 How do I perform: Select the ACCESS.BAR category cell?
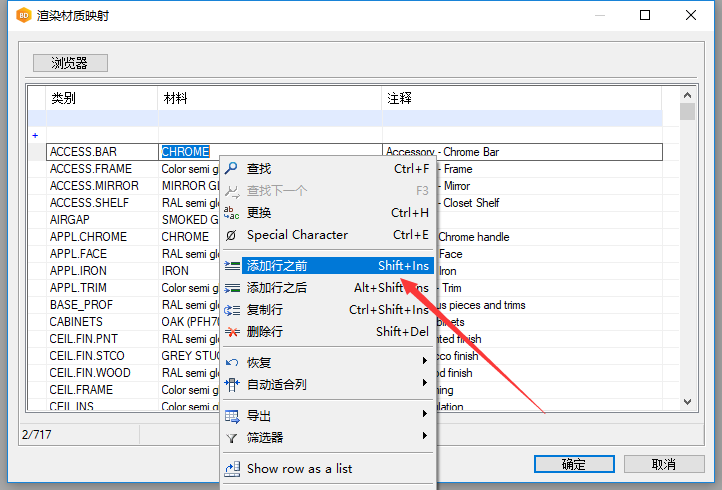(x=102, y=152)
